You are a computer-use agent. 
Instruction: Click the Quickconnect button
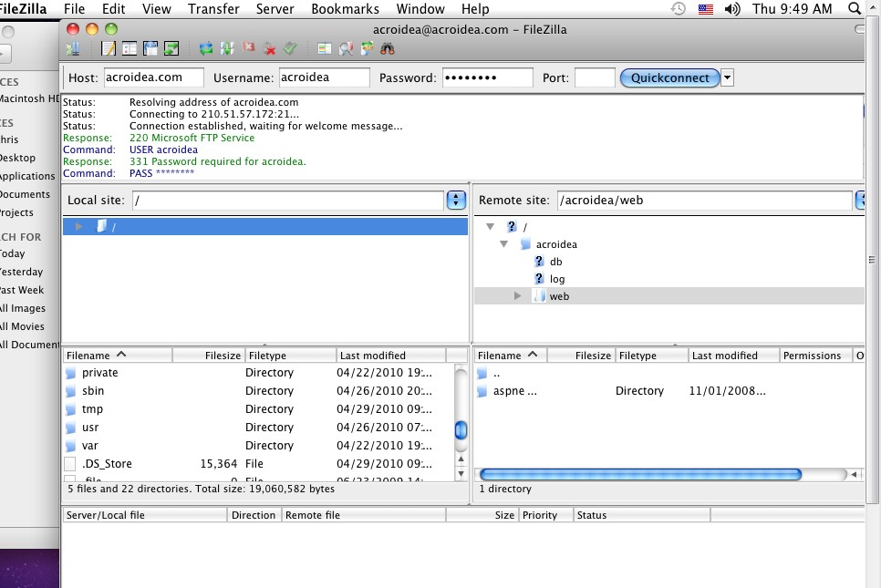click(669, 77)
